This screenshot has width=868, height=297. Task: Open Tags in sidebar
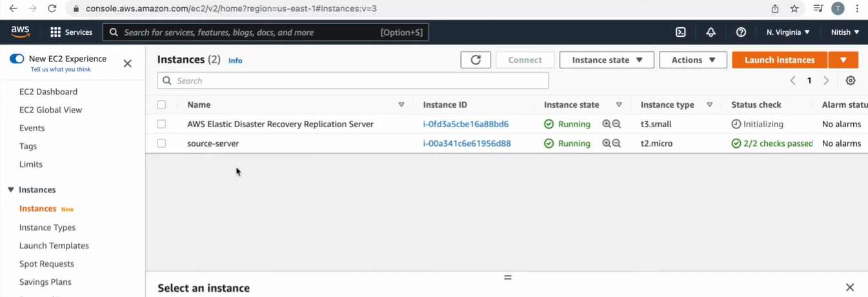[x=28, y=146]
